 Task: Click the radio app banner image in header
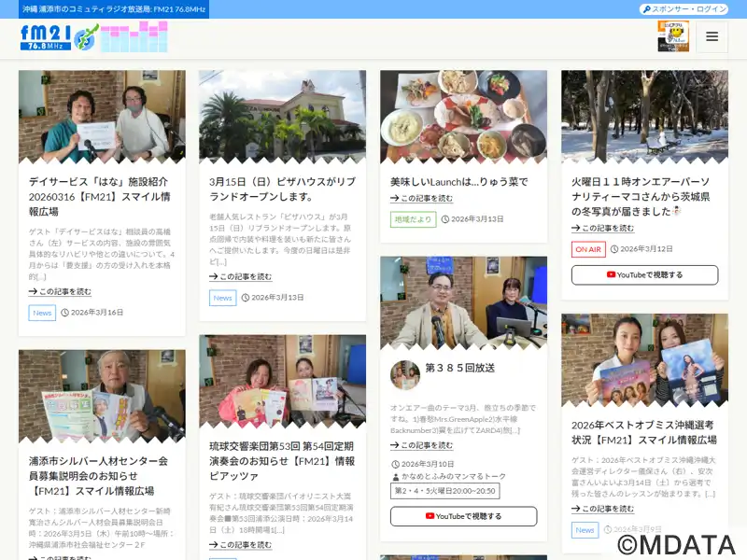(x=673, y=36)
